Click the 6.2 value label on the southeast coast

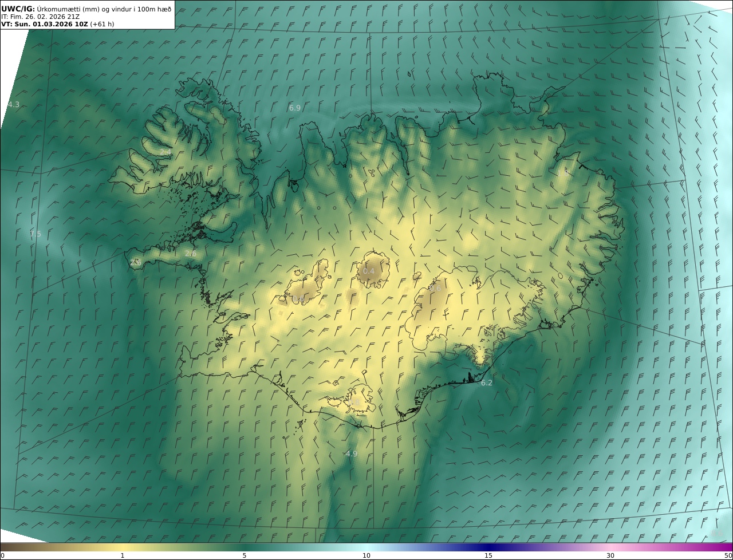coord(486,382)
